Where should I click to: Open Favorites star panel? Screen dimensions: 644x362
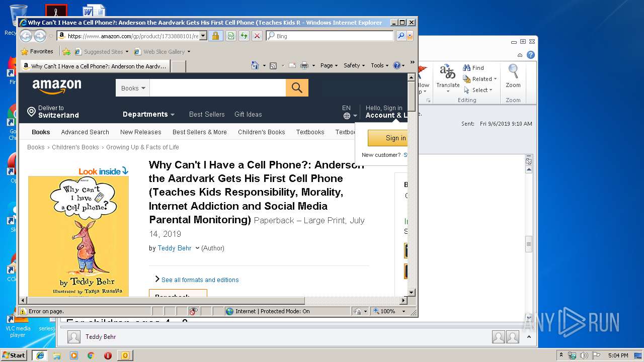tap(37, 51)
